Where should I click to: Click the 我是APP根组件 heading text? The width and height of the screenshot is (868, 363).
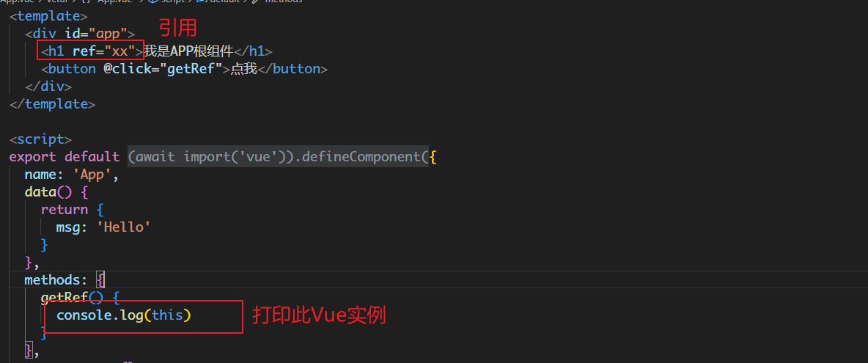pos(188,51)
